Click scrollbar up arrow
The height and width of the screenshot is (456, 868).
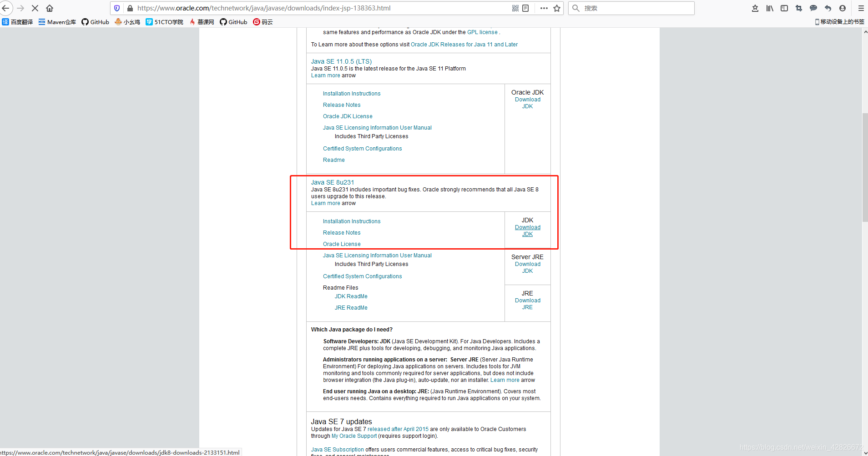(865, 32)
